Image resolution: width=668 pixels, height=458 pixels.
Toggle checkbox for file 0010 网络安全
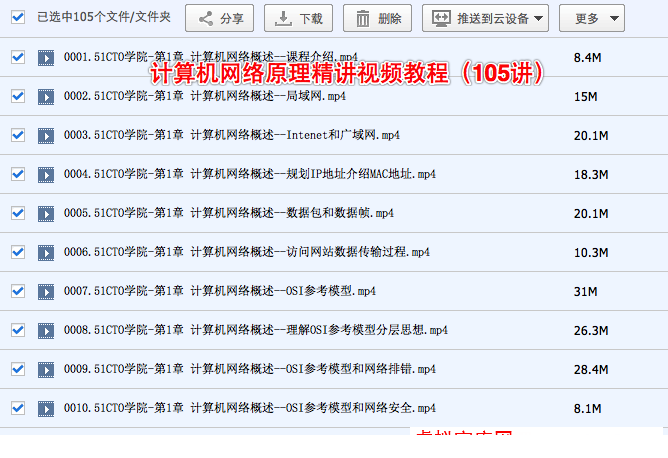pyautogui.click(x=18, y=408)
